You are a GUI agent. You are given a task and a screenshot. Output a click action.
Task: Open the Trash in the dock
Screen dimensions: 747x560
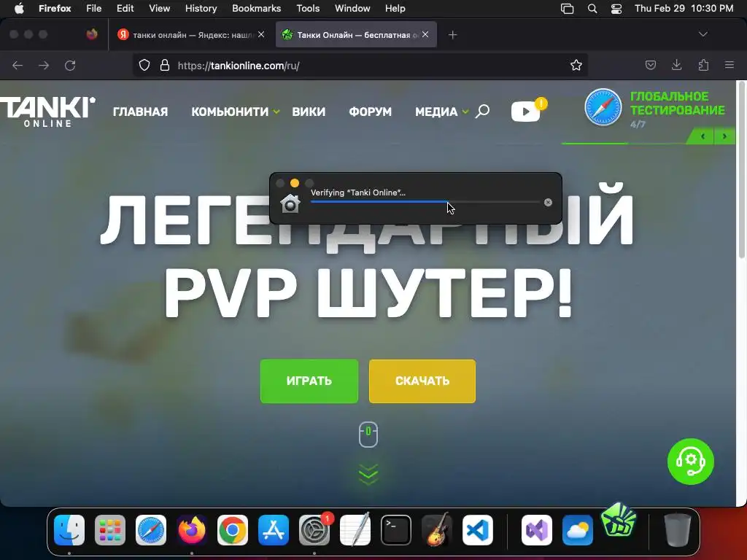pos(678,530)
